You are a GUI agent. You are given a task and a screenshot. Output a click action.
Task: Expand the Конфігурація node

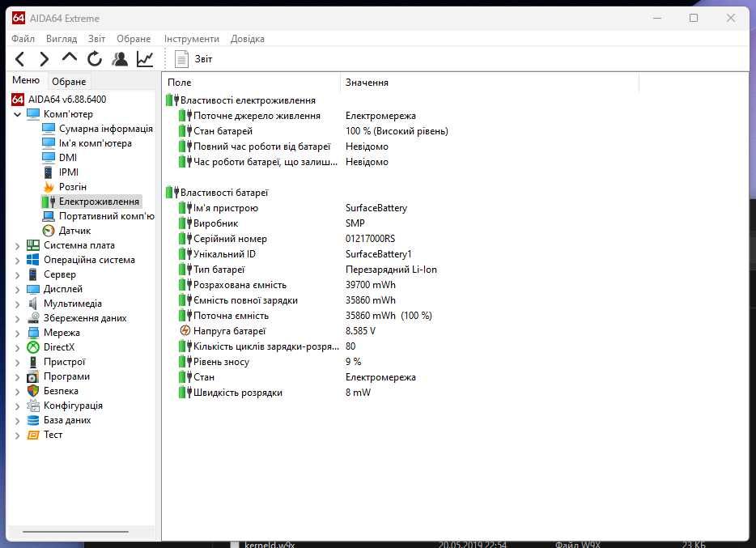pyautogui.click(x=17, y=406)
